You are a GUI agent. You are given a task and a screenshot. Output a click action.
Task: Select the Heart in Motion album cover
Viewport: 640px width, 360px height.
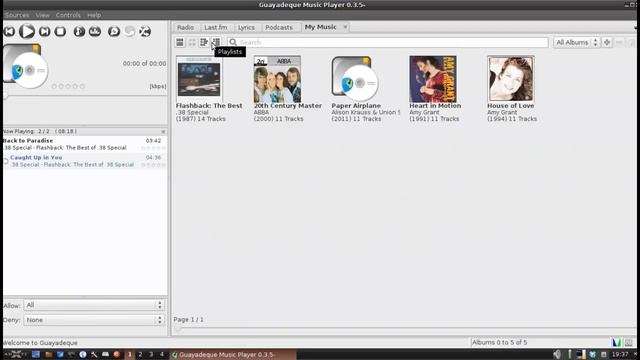pyautogui.click(x=433, y=79)
